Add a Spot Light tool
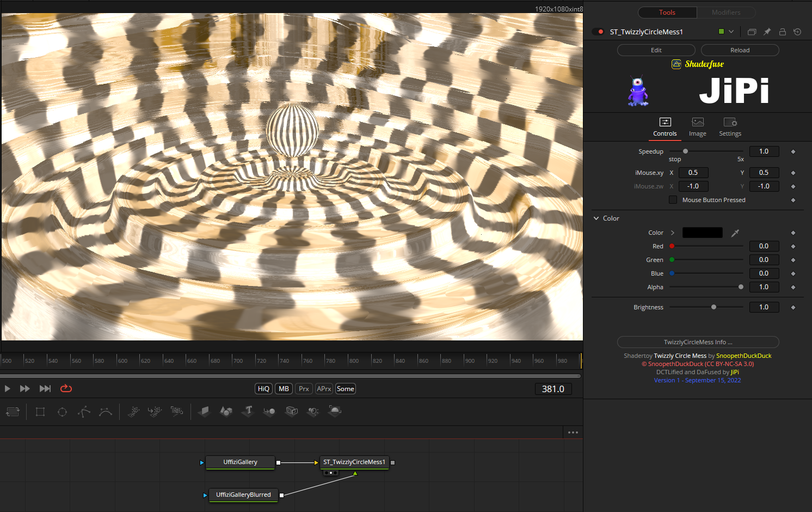Viewport: 812px width, 512px height. (313, 412)
